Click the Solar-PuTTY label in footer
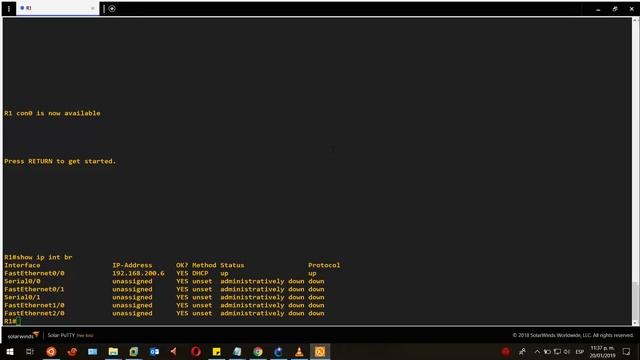 (x=61, y=335)
